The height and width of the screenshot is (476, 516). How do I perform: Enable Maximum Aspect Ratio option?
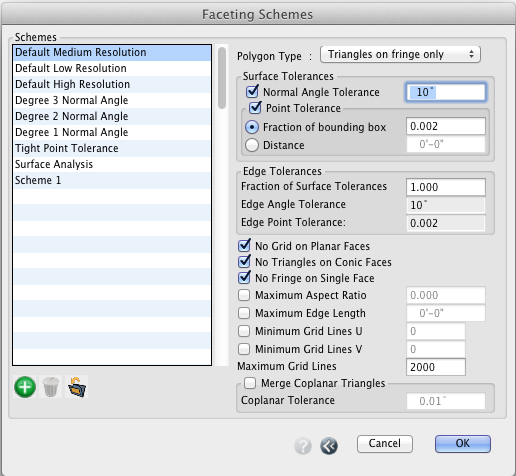244,295
